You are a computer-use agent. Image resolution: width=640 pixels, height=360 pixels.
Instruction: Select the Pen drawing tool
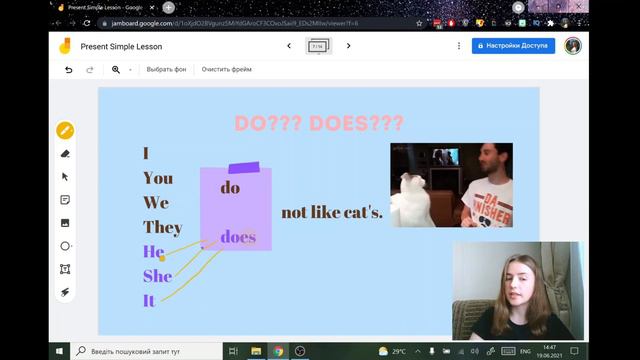pos(65,131)
